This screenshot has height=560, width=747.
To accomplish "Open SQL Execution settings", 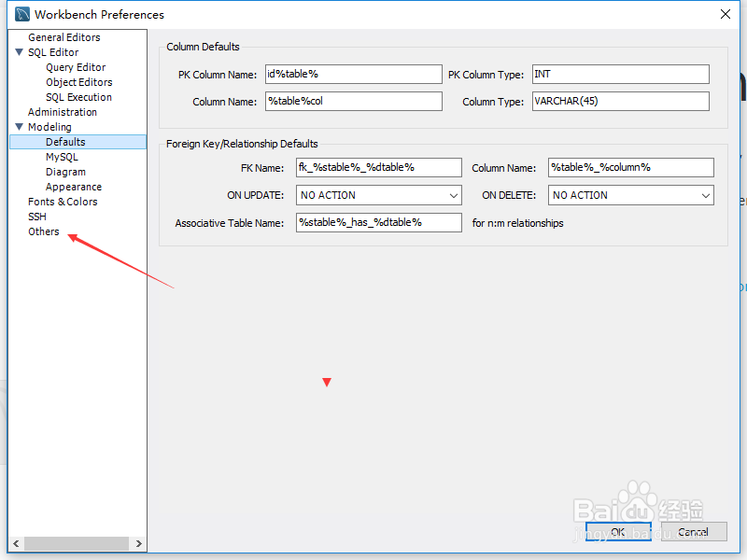I will (x=78, y=97).
